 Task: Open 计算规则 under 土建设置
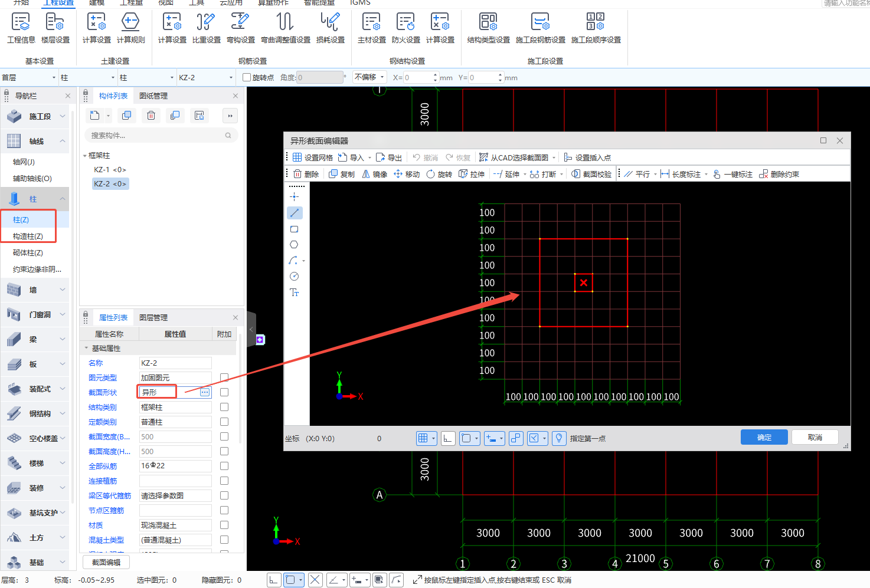pos(131,28)
